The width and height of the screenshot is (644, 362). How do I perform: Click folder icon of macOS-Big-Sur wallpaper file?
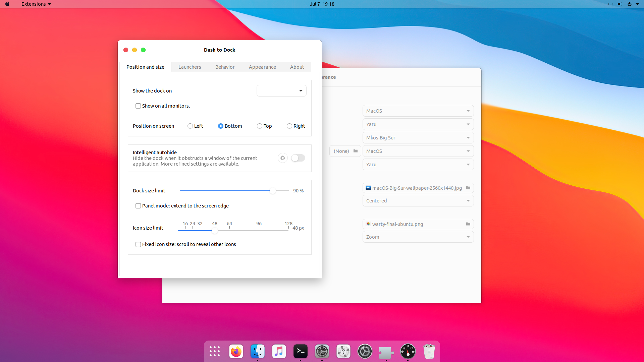[468, 188]
